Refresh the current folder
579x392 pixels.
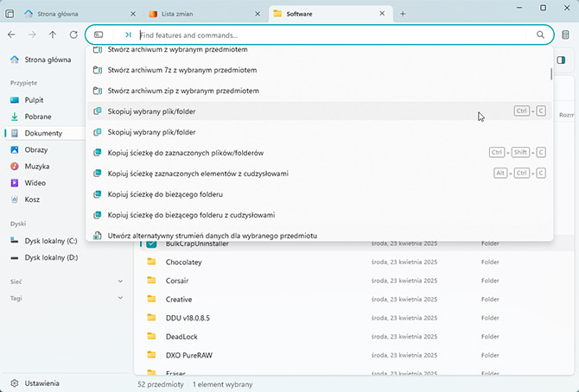coord(73,35)
